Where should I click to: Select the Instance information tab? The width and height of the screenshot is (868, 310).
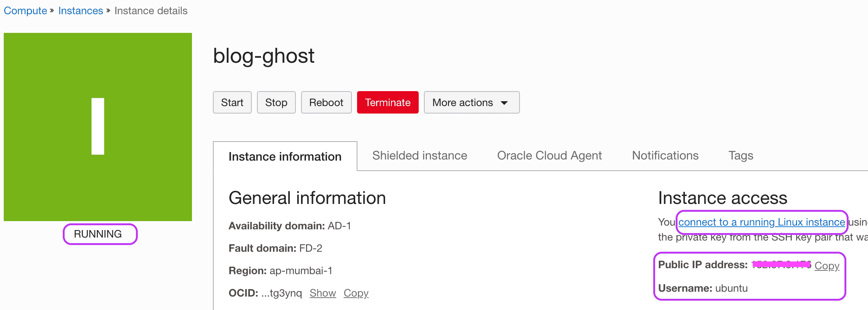[x=285, y=156]
